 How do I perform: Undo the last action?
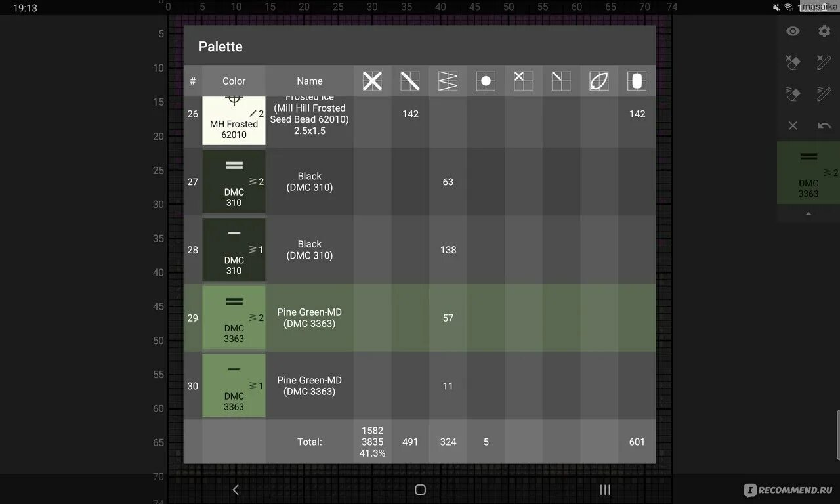pyautogui.click(x=824, y=125)
